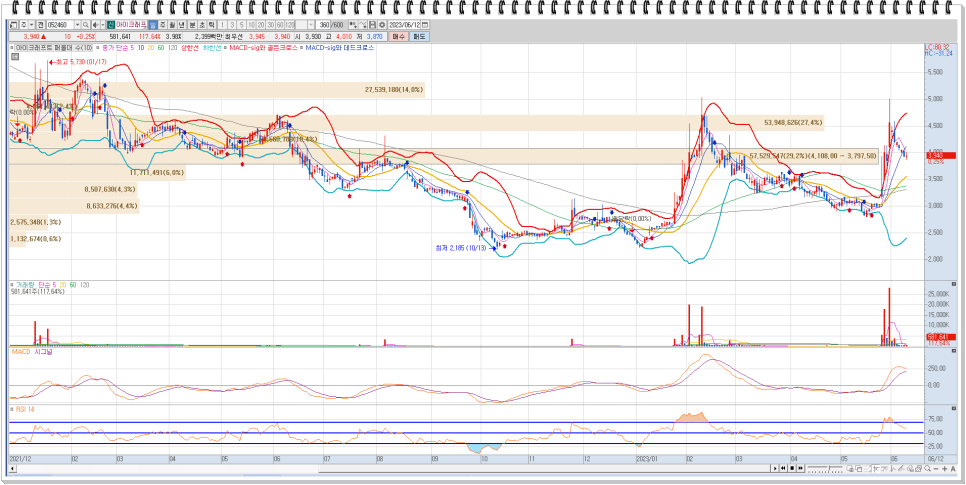This screenshot has height=485, width=966.
Task: Click the 거래량 volume panel label
Action: 23,285
